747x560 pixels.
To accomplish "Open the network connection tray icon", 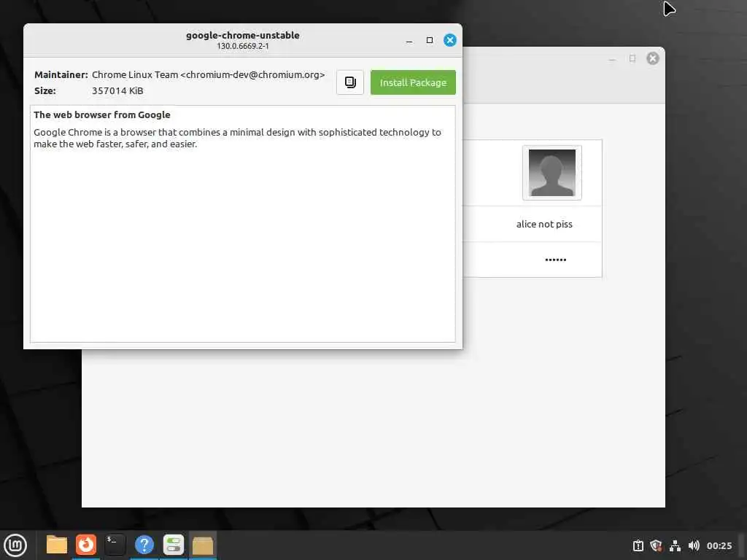I will (675, 545).
